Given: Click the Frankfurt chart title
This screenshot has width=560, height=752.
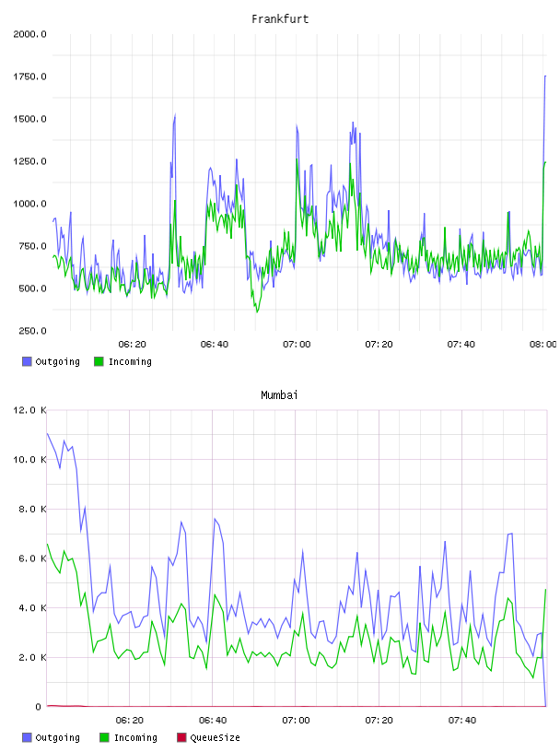Looking at the screenshot, I should [280, 19].
